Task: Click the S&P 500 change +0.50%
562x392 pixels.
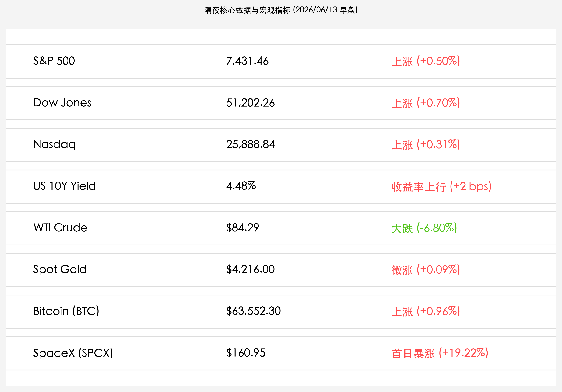Action: (426, 61)
